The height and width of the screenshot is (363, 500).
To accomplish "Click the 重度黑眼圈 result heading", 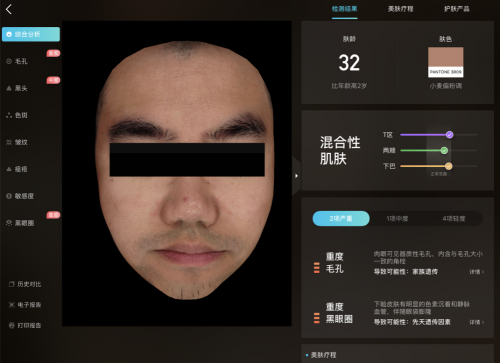I will click(339, 313).
